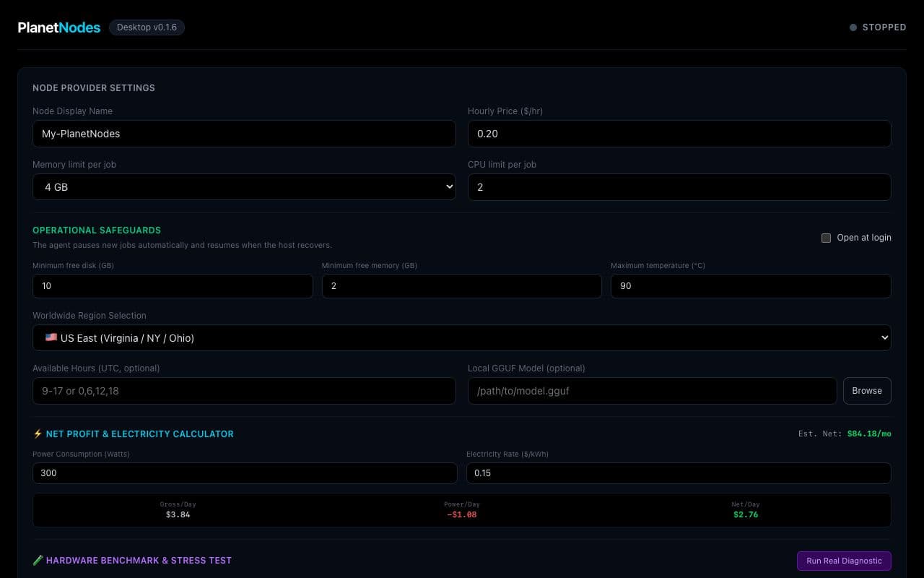Click the Net/Day $2.76 value

click(x=746, y=514)
